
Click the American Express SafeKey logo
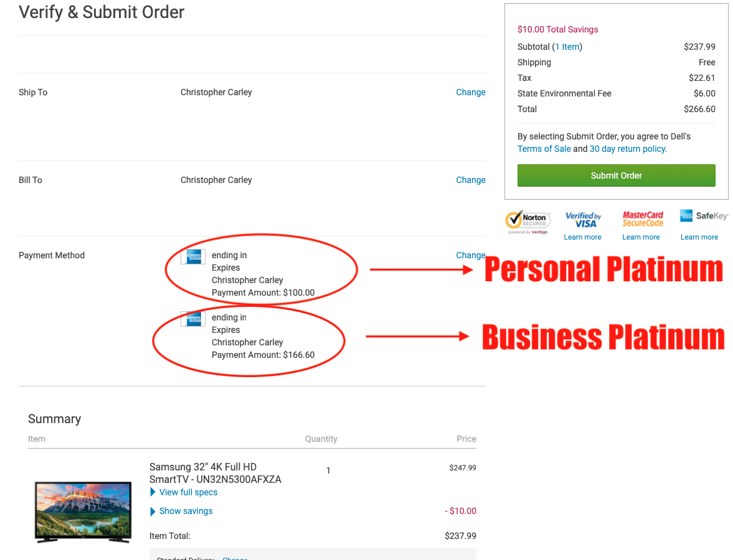pyautogui.click(x=703, y=217)
